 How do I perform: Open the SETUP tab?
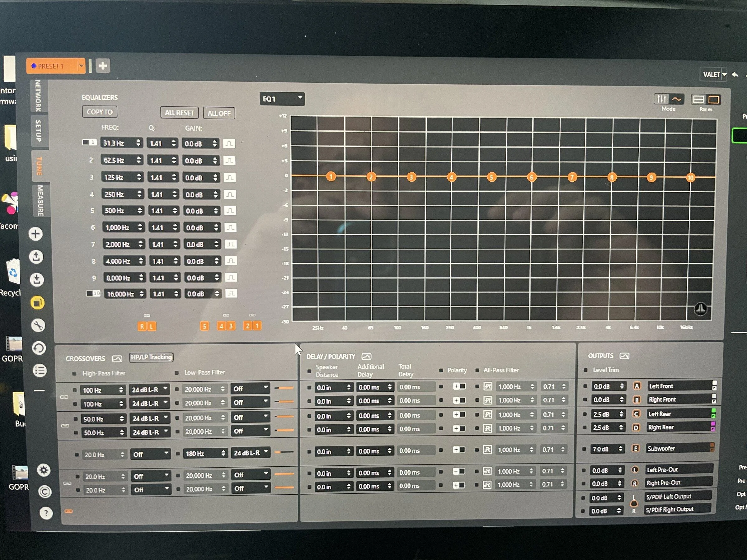(x=39, y=131)
